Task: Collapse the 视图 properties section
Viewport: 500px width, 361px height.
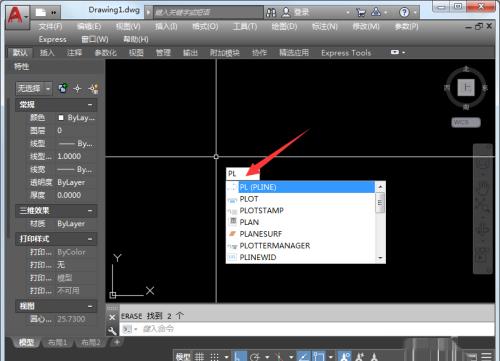Action: pos(90,306)
